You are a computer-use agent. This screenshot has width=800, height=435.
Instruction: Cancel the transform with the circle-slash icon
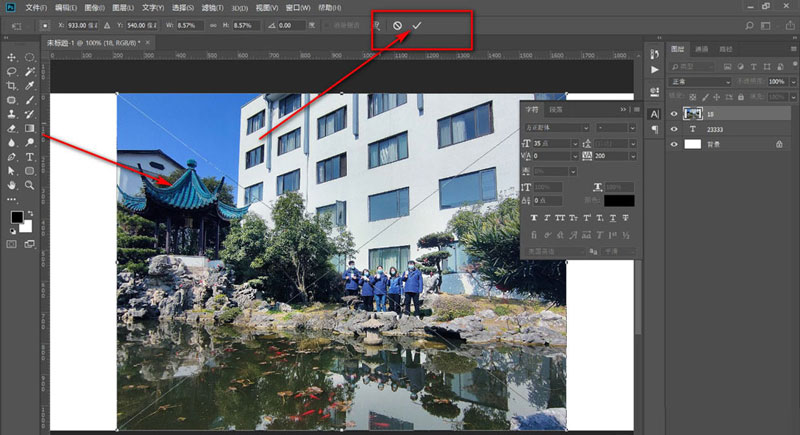[x=398, y=25]
